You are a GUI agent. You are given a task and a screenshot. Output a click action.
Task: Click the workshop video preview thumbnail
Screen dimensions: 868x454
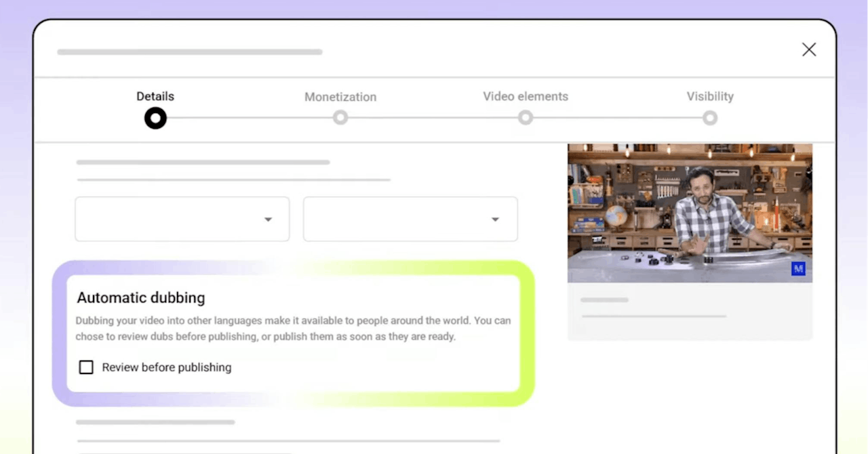690,213
